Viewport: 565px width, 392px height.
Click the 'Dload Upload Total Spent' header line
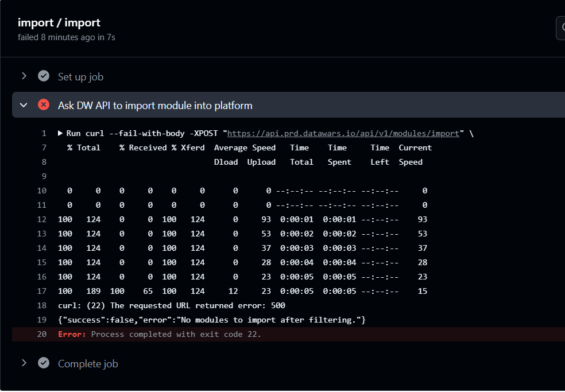(318, 162)
